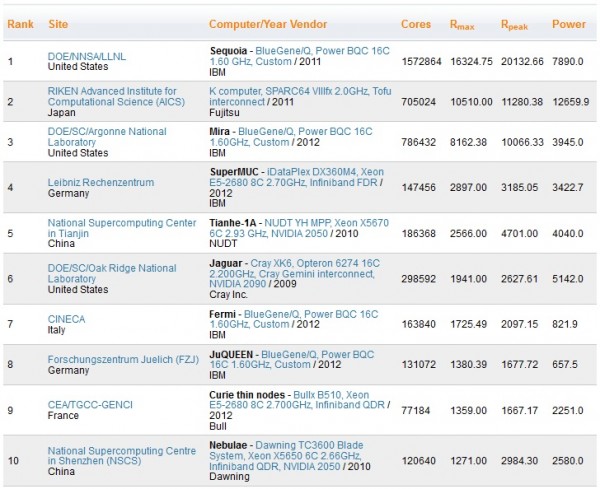
Task: Select Fermi power value 821.9
Action: point(565,324)
